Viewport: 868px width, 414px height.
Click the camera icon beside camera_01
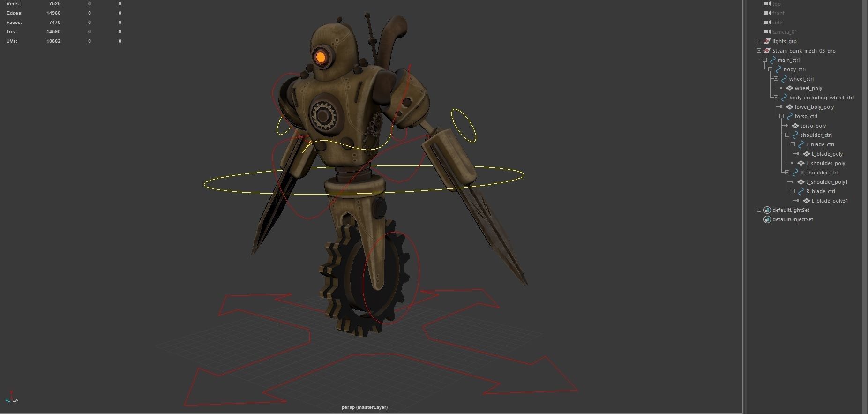[x=767, y=32]
